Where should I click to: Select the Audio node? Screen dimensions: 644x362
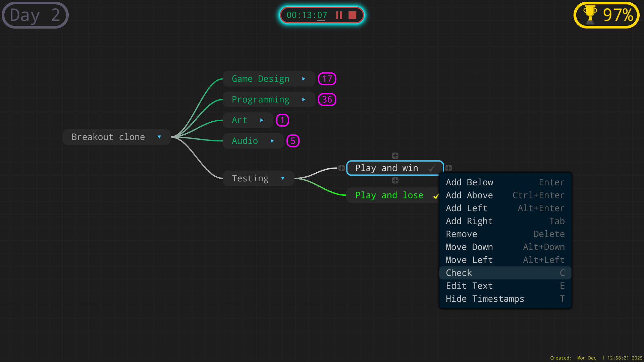click(x=245, y=141)
